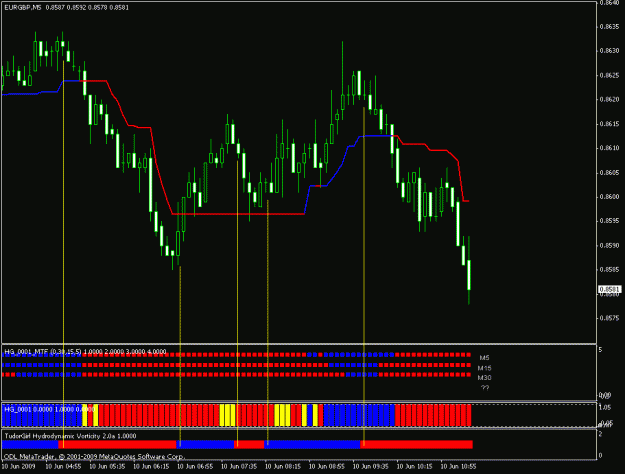Click the 10 Jun 10:55 time label

458,466
